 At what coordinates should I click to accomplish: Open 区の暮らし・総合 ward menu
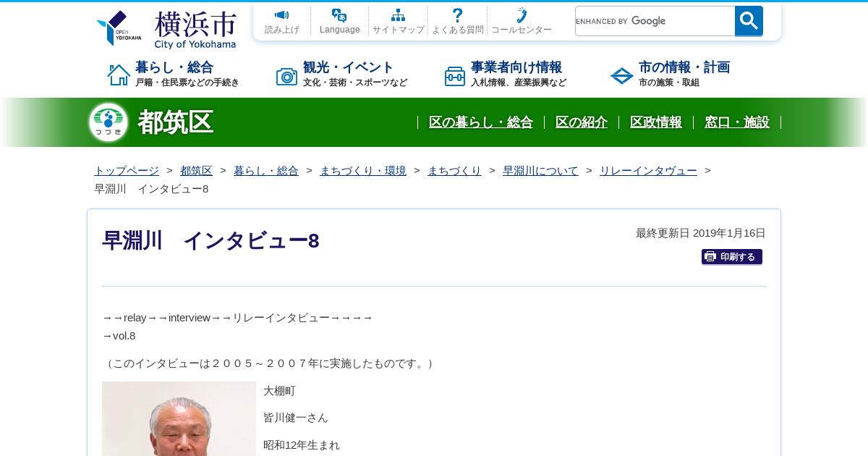pos(480,122)
